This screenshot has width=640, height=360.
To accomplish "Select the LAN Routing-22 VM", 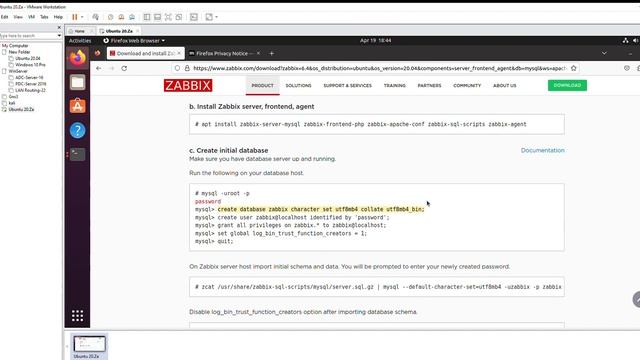I will (x=30, y=90).
